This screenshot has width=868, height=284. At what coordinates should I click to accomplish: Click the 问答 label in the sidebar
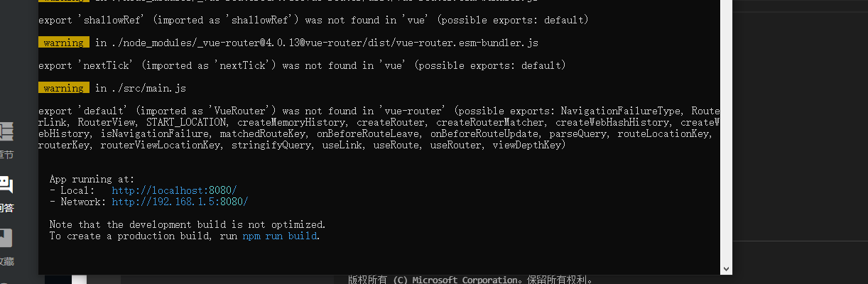[x=6, y=208]
